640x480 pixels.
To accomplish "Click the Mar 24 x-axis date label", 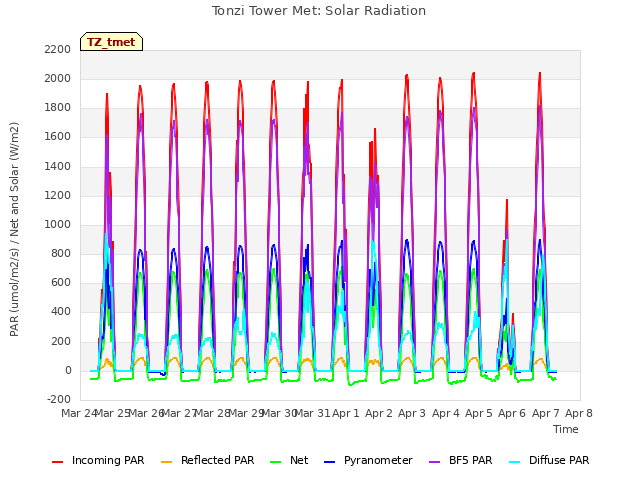I will (x=79, y=413).
